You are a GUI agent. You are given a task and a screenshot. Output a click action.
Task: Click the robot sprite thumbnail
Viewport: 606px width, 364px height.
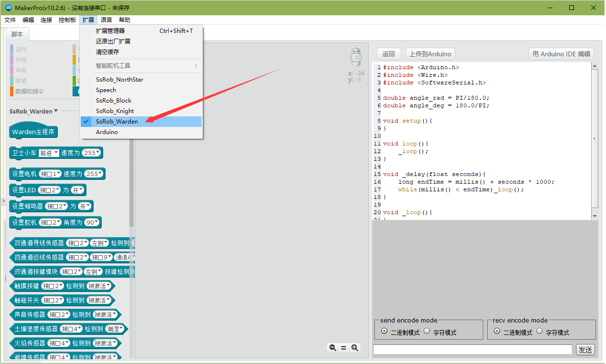[x=356, y=58]
